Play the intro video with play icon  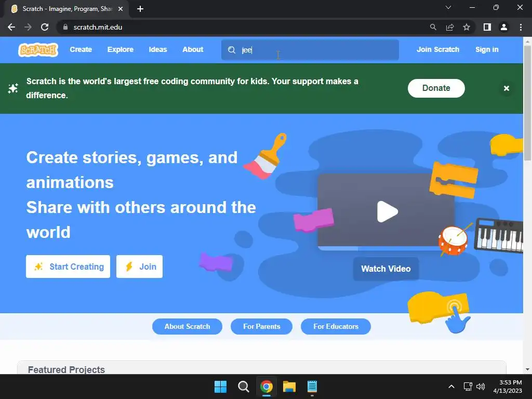pyautogui.click(x=387, y=212)
